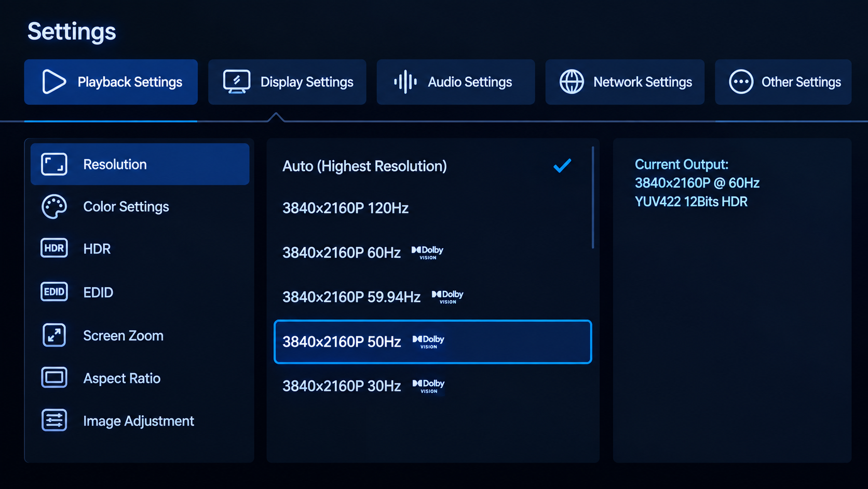Click the Audio Settings waveform icon
868x489 pixels.
[405, 82]
